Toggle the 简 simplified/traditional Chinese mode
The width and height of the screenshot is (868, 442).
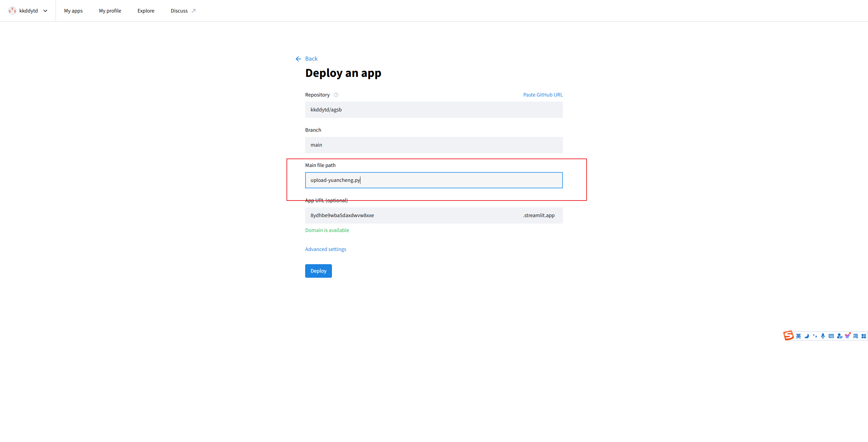coord(855,336)
